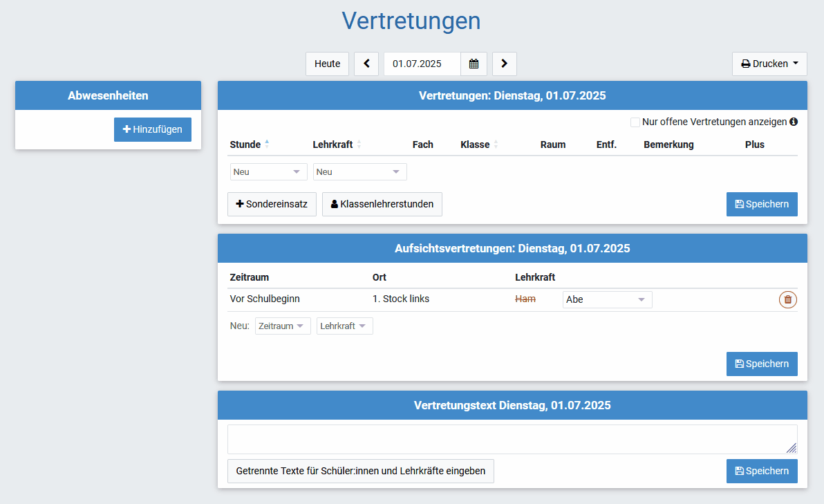
Task: Navigate to the next day with right arrow
Action: click(504, 64)
